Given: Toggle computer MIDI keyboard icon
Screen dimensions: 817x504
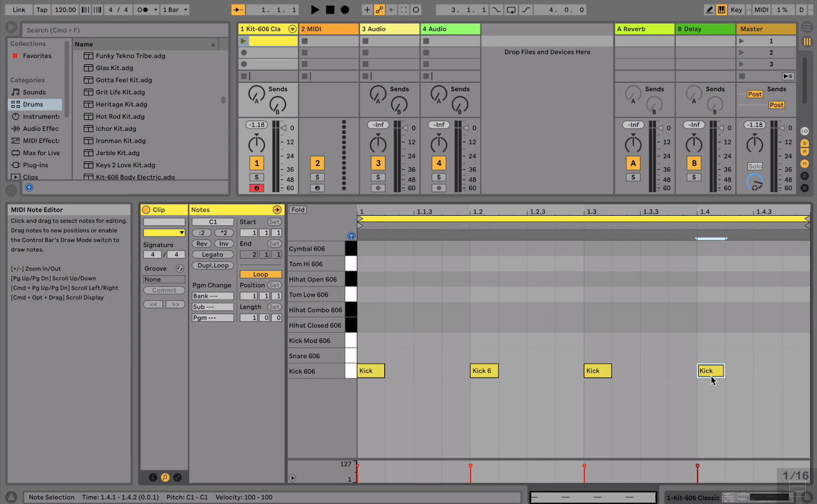Looking at the screenshot, I should tap(721, 10).
